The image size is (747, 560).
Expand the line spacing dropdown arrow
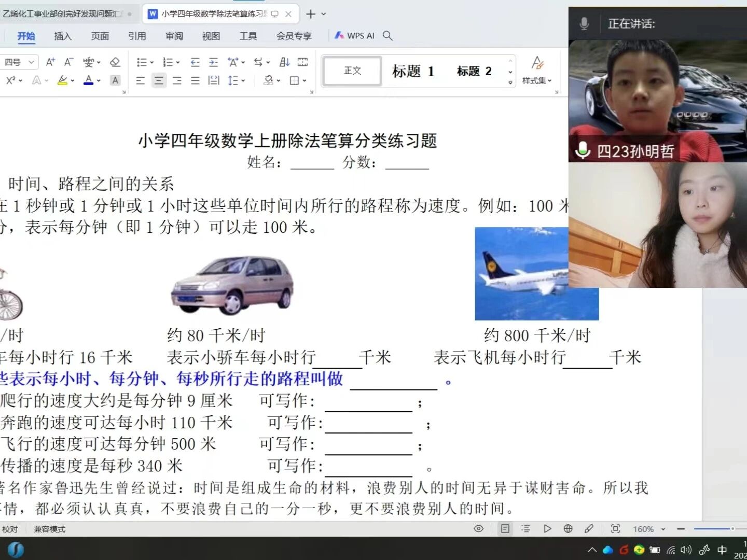243,80
